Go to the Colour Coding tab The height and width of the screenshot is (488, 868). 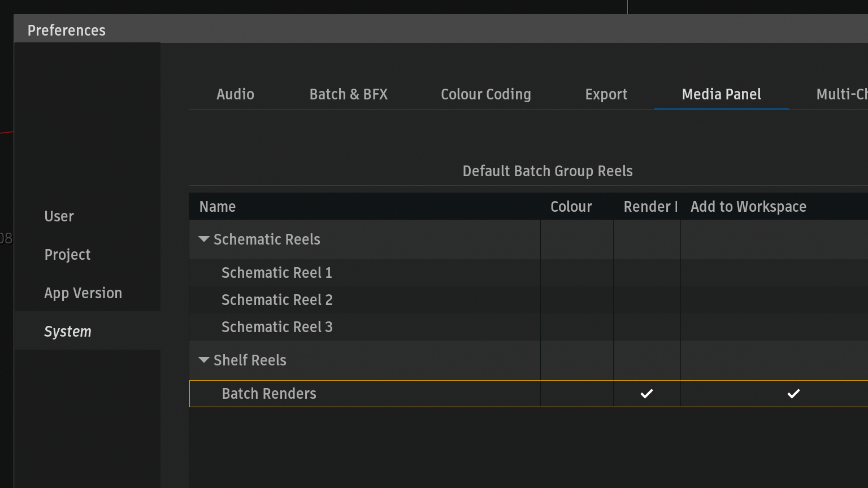[x=485, y=94]
